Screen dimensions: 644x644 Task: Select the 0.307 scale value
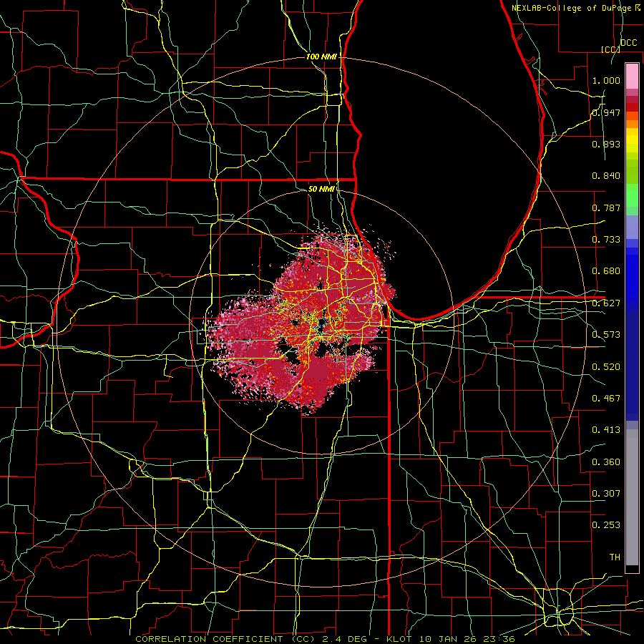606,494
